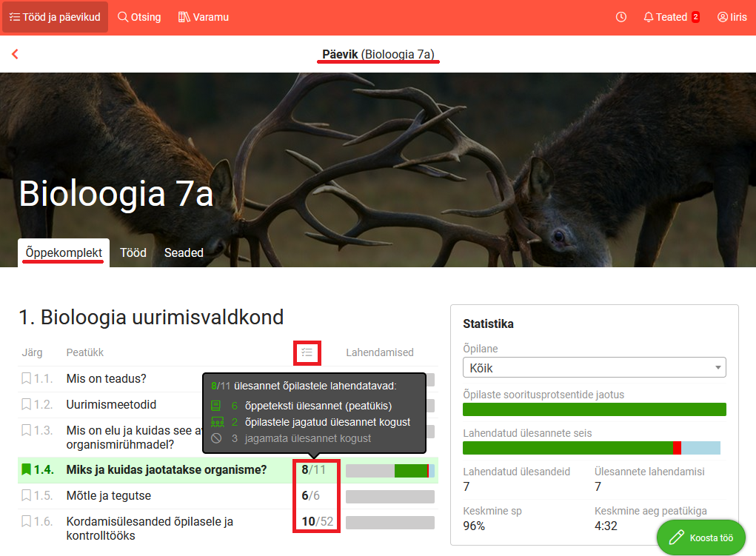Open Varamu library
756x556 pixels.
point(204,17)
